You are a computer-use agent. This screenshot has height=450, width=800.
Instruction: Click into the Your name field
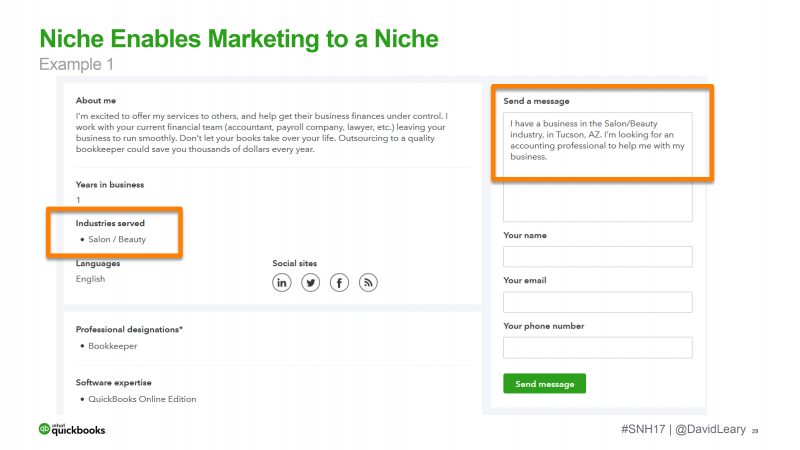(597, 256)
